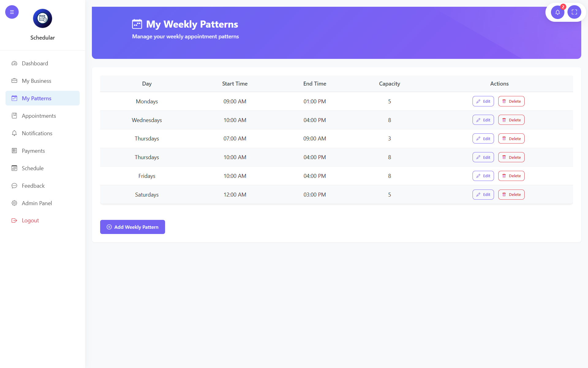The image size is (588, 368).
Task: Delete the Wednesdays pattern
Action: [511, 120]
